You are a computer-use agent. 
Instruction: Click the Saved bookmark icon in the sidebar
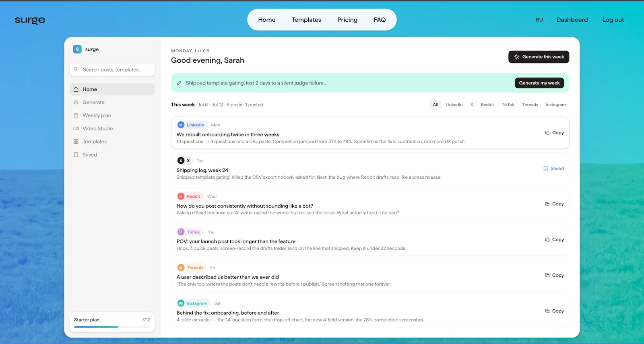click(x=76, y=154)
